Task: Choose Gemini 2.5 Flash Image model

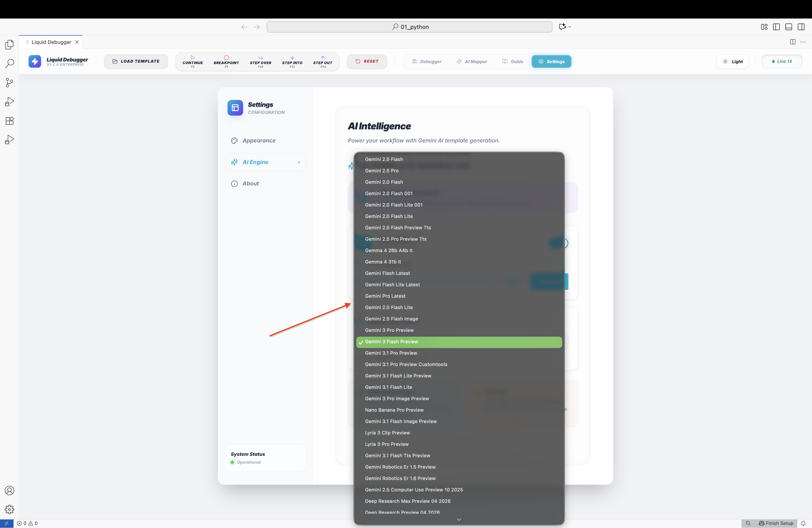Action: tap(459, 319)
